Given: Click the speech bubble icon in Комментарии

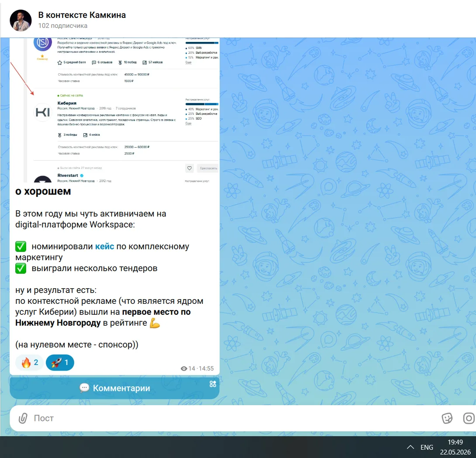Looking at the screenshot, I should pos(84,388).
